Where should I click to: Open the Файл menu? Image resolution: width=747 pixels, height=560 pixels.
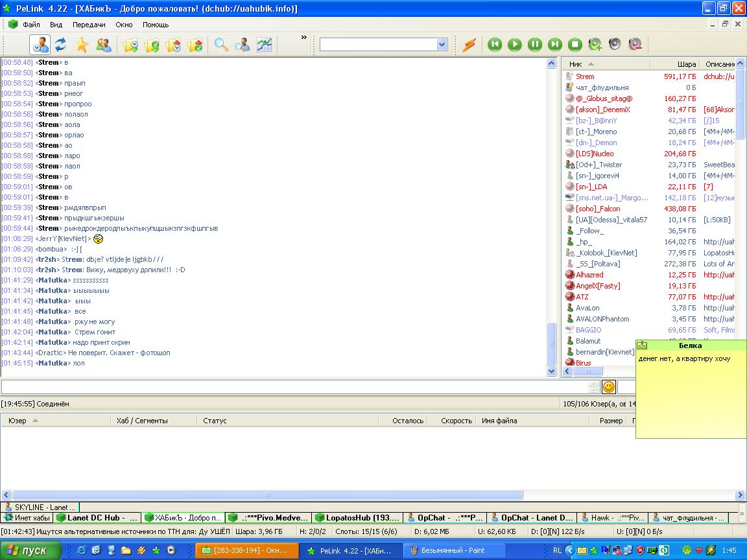(31, 25)
